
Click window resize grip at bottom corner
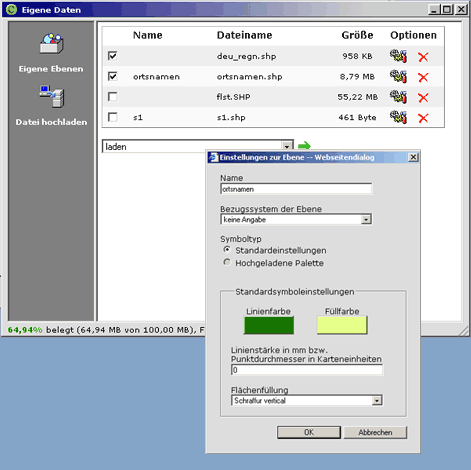(464, 331)
